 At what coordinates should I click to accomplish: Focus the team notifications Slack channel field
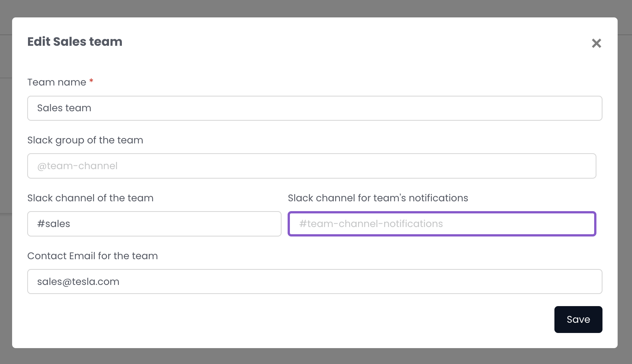point(442,224)
